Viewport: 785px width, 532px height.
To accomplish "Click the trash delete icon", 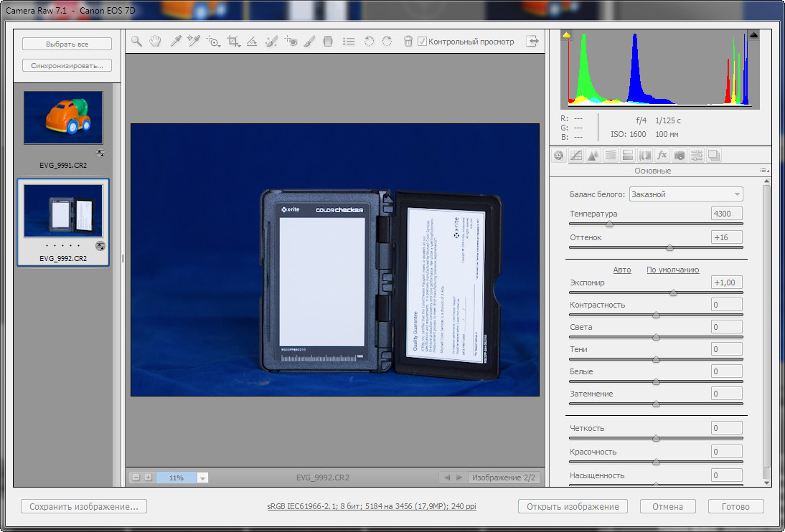I will 408,42.
